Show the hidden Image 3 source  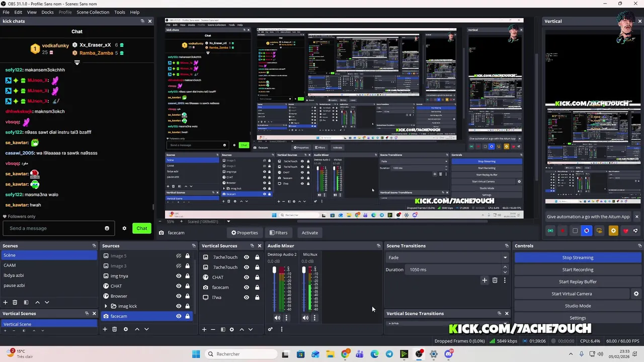[x=179, y=266]
